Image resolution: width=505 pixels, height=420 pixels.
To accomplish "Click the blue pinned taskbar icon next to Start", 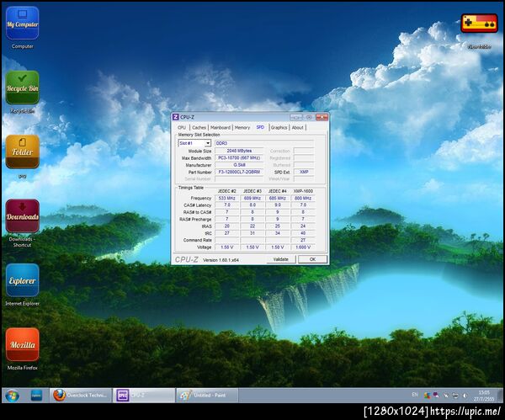I will (x=36, y=396).
